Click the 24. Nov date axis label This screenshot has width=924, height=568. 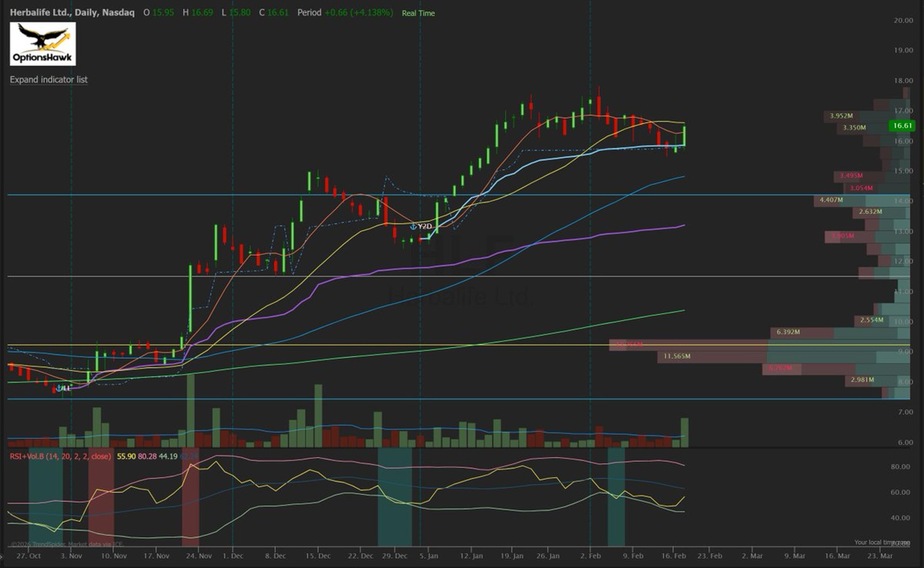click(x=199, y=555)
